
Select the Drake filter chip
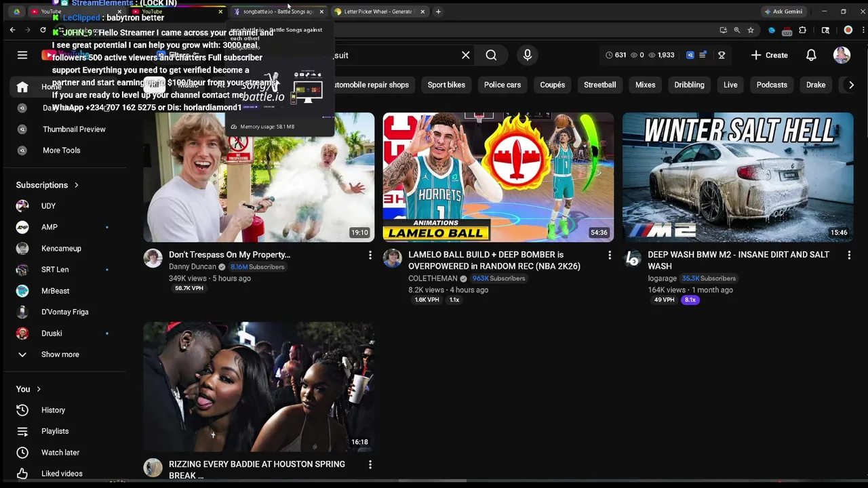coord(816,85)
